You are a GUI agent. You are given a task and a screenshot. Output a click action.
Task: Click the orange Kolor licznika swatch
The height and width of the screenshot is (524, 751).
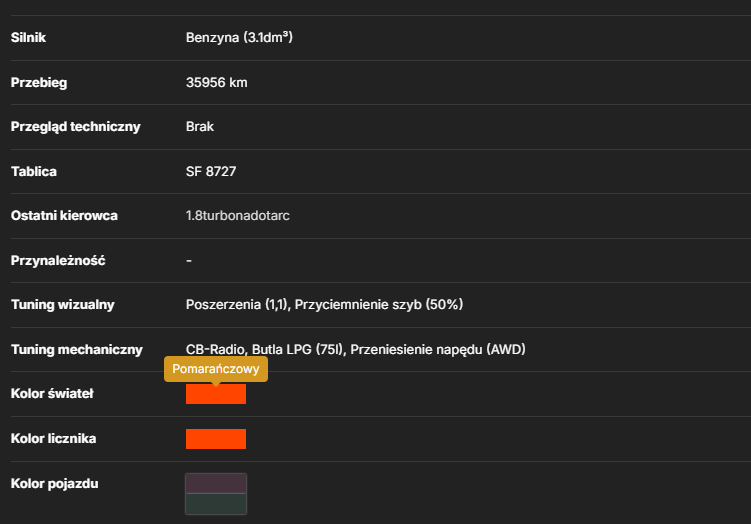216,439
